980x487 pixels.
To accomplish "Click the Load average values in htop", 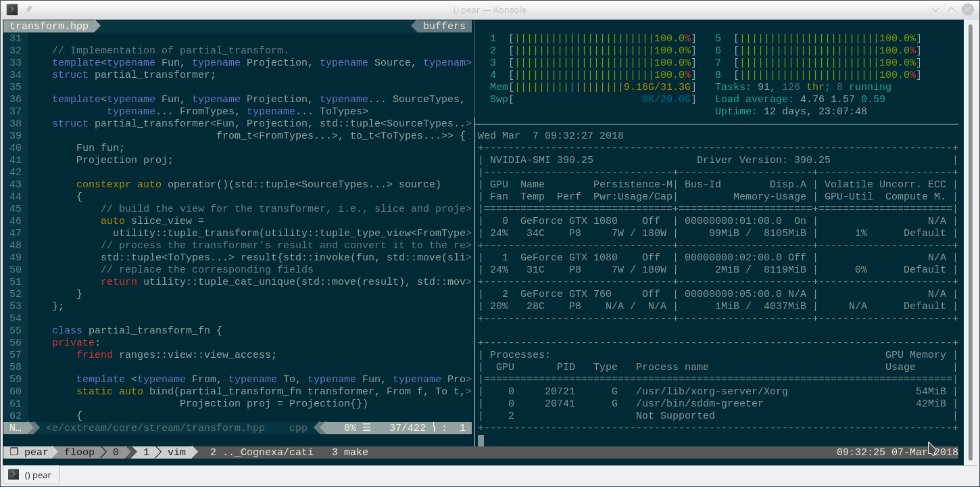I will pos(843,99).
